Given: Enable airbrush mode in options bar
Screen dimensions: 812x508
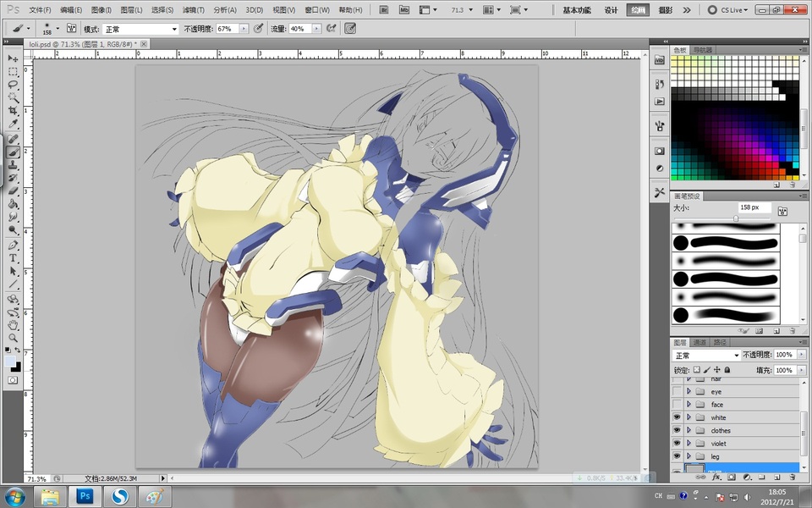Looking at the screenshot, I should click(332, 29).
